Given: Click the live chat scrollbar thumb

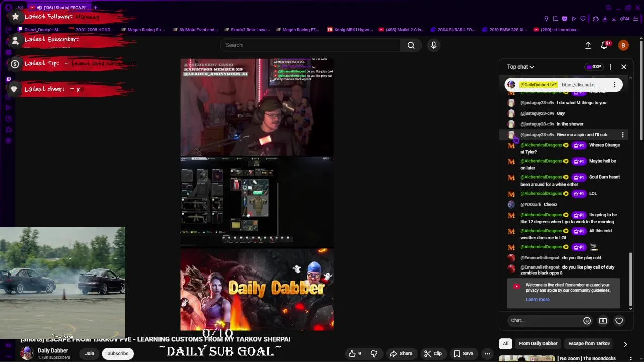Looking at the screenshot, I should click(631, 281).
